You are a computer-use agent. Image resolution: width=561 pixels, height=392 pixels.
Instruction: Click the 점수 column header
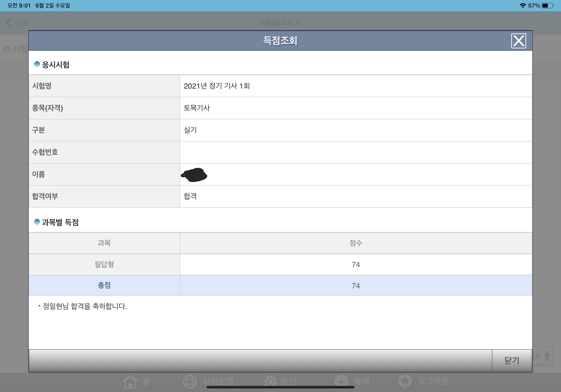356,243
